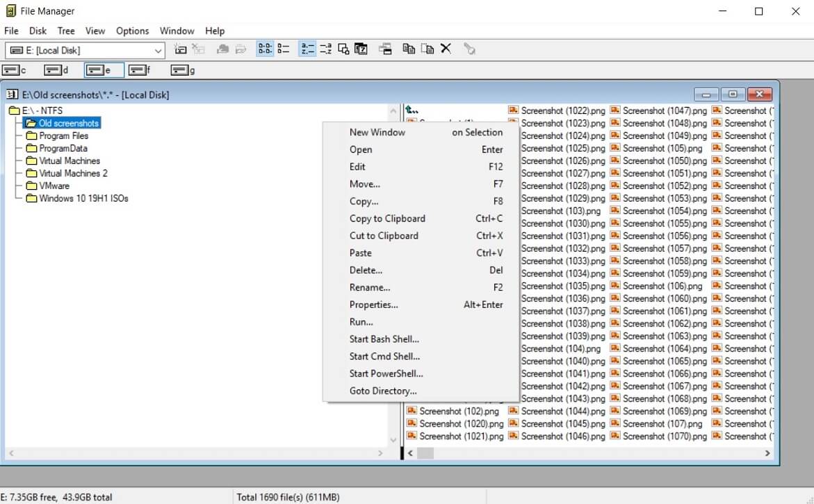Select the Virtual Machines 2 folder in tree
Screen dimensions: 814x504
73,173
